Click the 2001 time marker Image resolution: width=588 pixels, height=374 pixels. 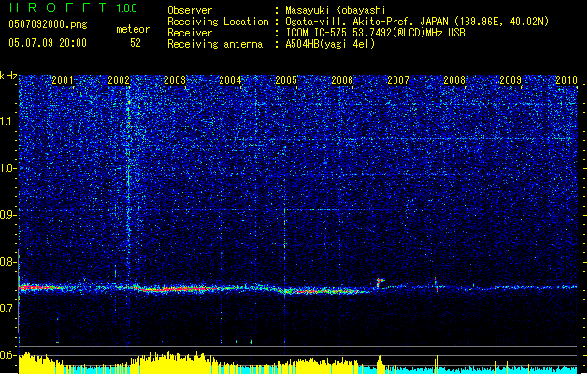tap(63, 79)
